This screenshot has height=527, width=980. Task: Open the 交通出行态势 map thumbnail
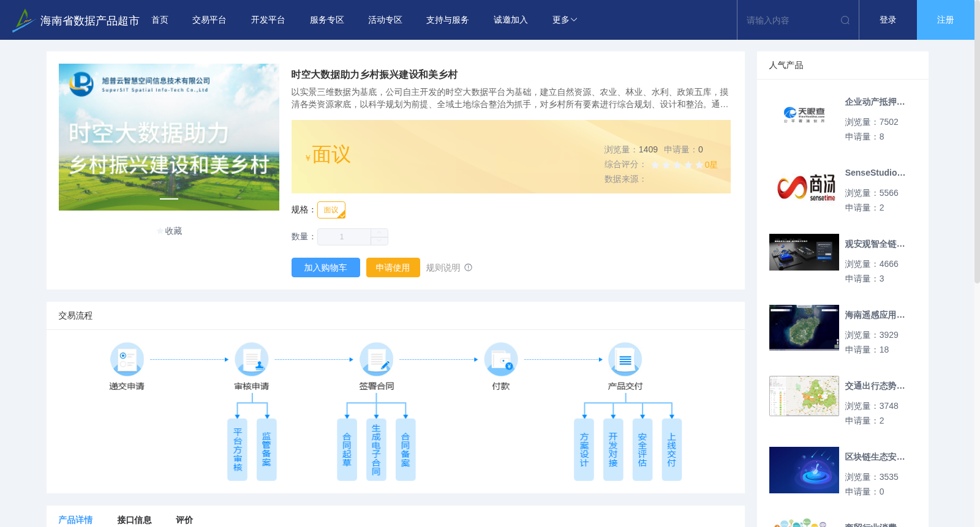(x=804, y=396)
